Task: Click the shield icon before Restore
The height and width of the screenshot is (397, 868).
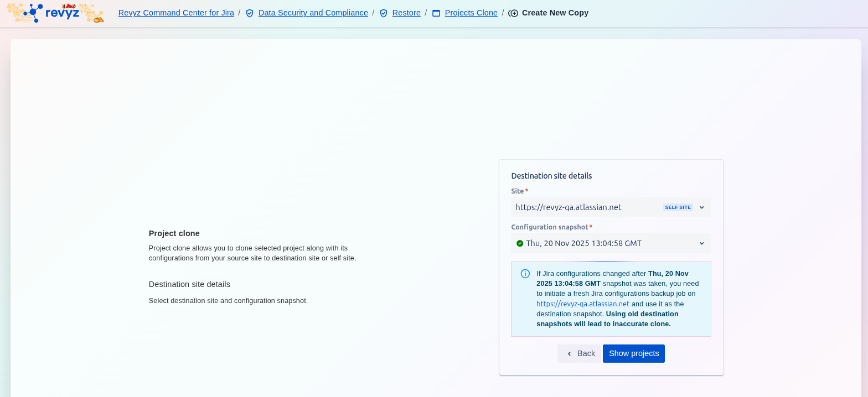Action: [384, 13]
